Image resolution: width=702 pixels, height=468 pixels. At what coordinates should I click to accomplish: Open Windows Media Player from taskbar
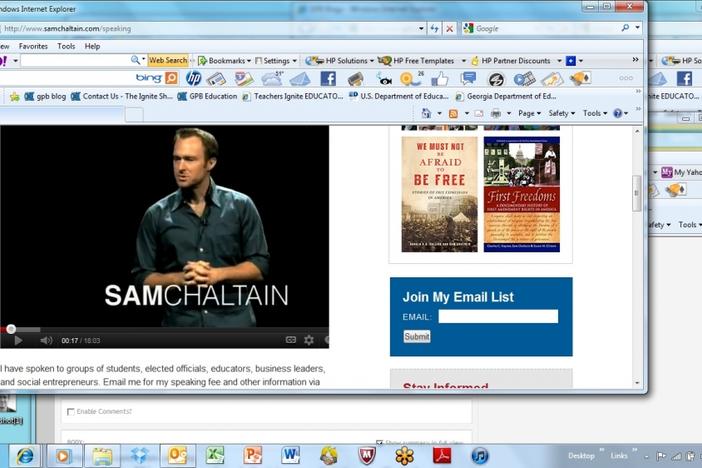click(63, 456)
